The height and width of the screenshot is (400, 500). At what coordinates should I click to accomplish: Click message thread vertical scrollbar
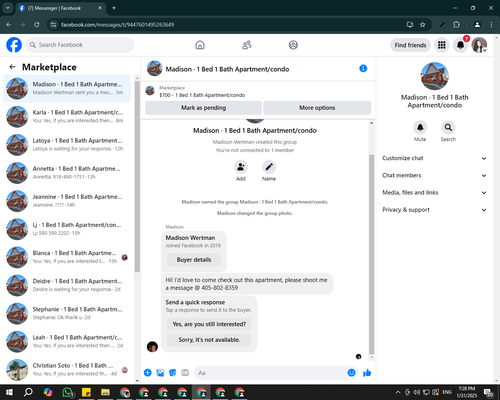pos(371,253)
